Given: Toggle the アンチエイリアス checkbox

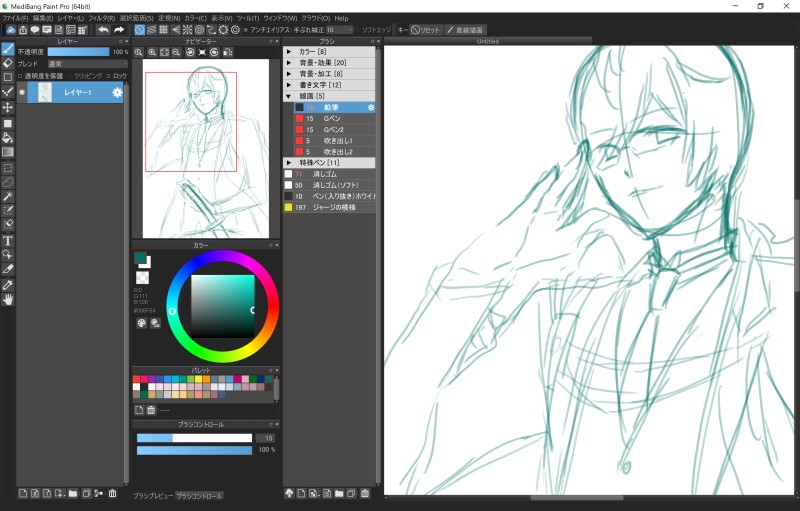Looking at the screenshot, I should (x=246, y=30).
